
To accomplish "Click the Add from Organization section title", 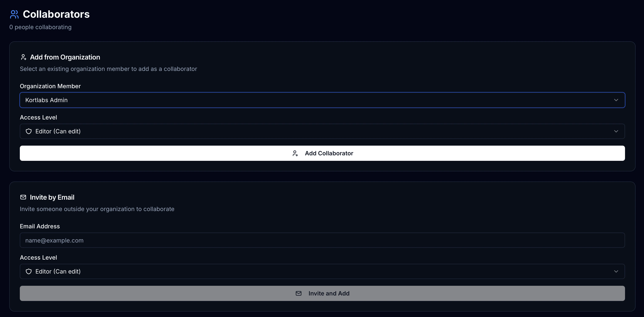I will [65, 57].
